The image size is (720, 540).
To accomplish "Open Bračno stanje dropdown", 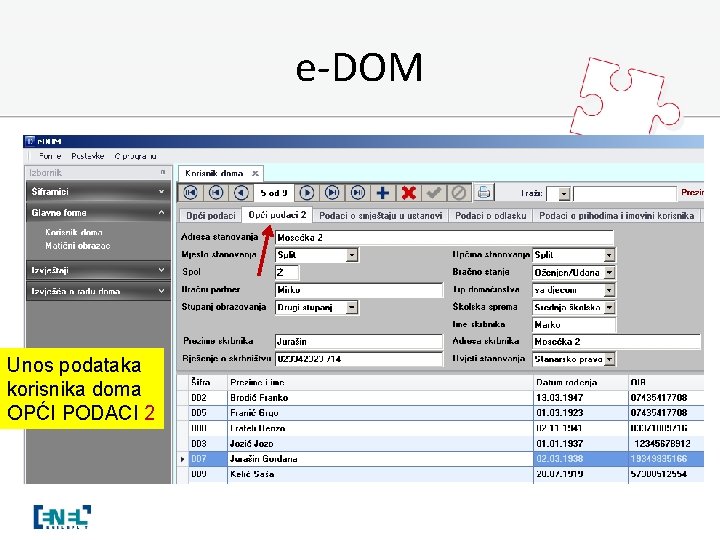I will 609,272.
